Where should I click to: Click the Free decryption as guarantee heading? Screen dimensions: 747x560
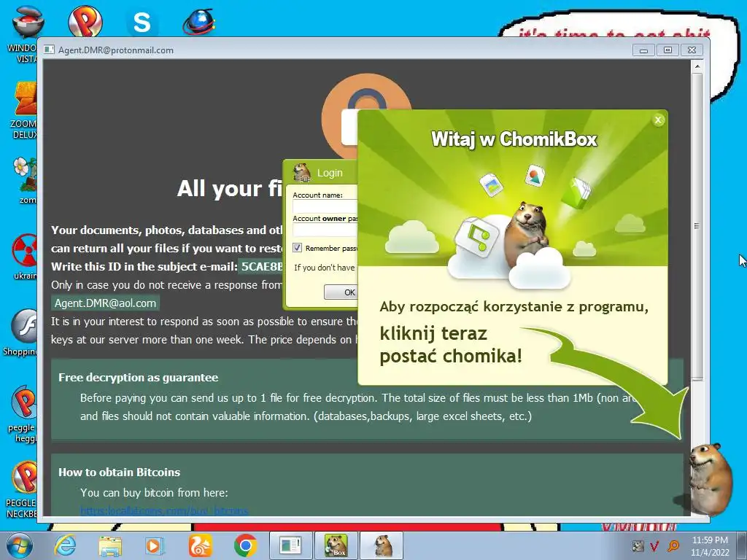click(x=138, y=378)
